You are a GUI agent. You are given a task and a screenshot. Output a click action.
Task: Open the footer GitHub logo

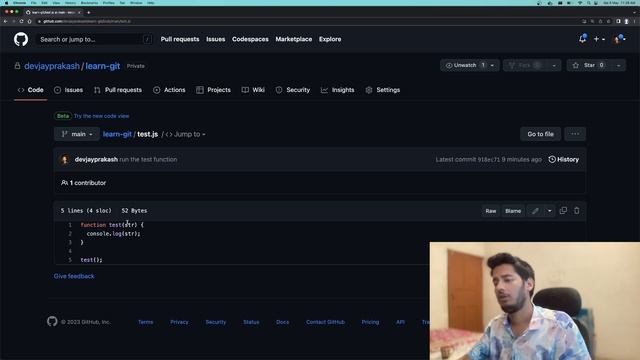[52, 321]
